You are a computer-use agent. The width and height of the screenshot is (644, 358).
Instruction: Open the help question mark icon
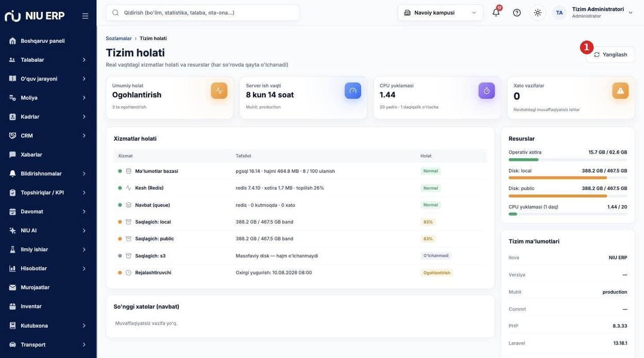pyautogui.click(x=517, y=12)
